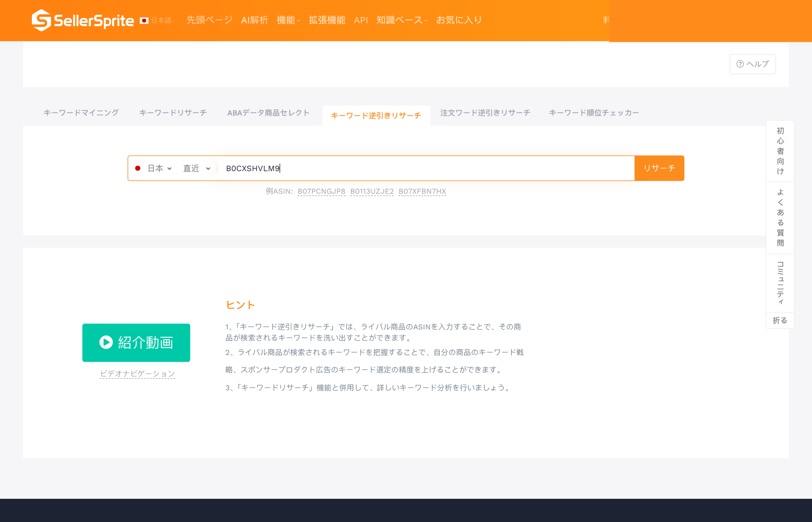Click ビデオナビゲーション below the video button
Viewport: 812px width, 522px height.
pyautogui.click(x=137, y=373)
